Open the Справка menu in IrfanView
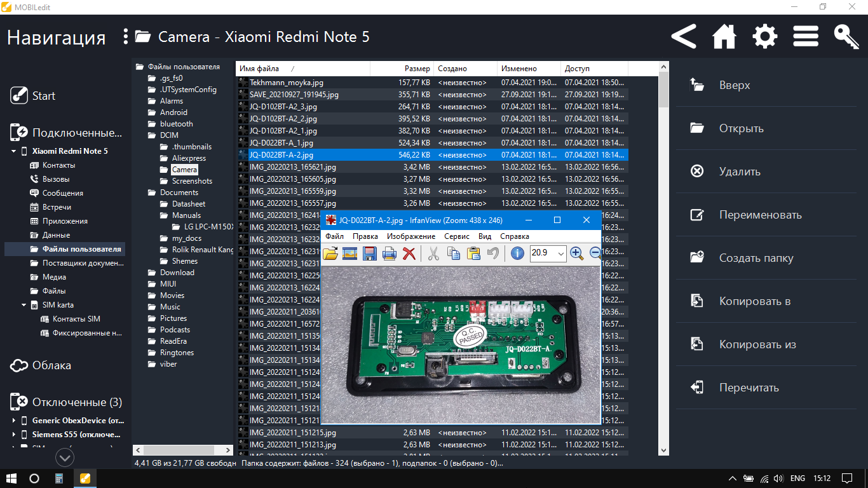Screen dimensions: 868x488 click(515, 236)
